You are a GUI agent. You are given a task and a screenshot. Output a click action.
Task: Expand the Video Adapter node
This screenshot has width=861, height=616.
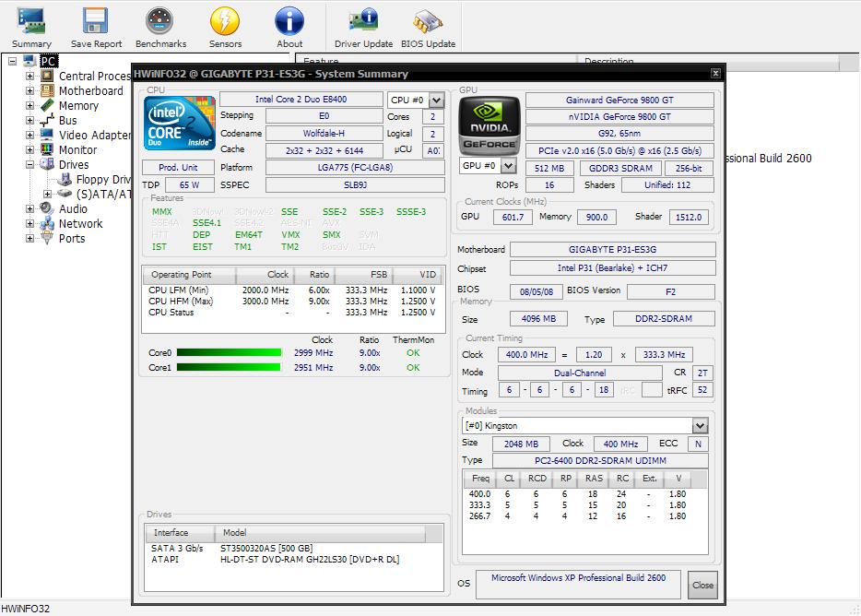(x=29, y=135)
